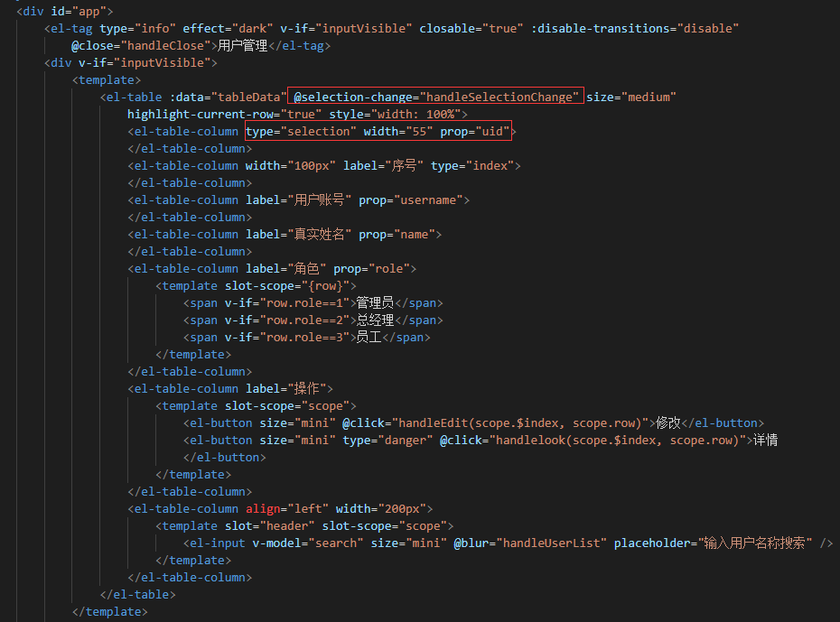840x622 pixels.
Task: Click highlight-current-row="true" attribute
Action: 225,114
